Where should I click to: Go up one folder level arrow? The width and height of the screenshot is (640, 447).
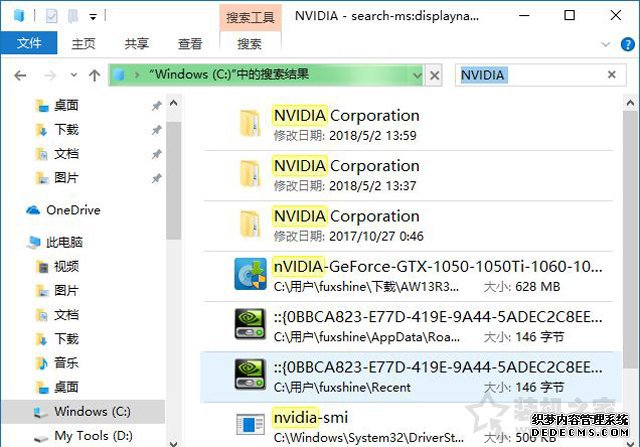(x=95, y=75)
